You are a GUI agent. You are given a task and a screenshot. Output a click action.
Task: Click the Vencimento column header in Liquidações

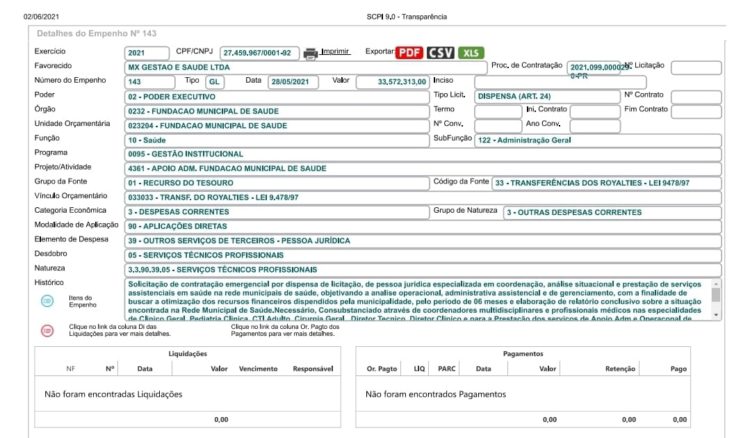(x=258, y=369)
